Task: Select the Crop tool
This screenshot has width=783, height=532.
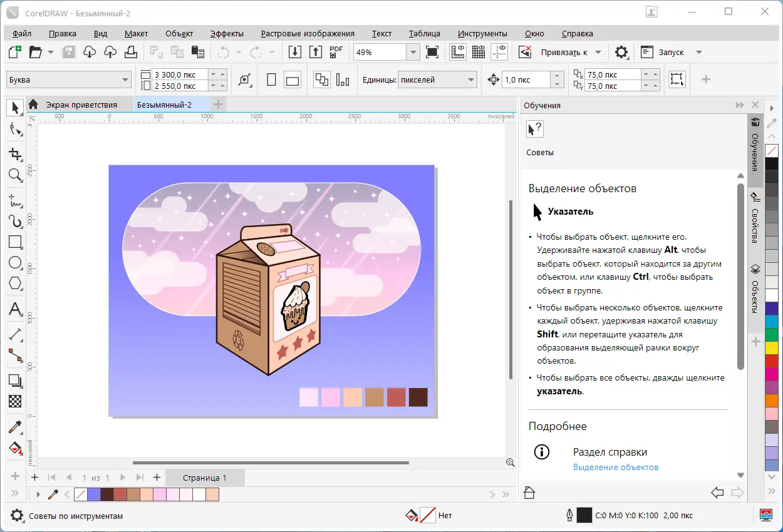Action: tap(15, 154)
